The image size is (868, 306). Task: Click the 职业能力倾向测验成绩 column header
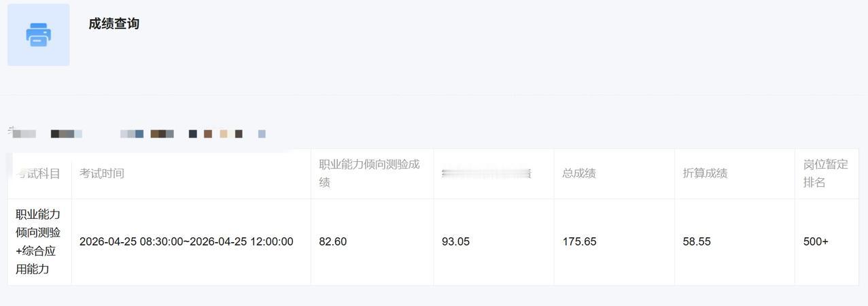tap(370, 173)
